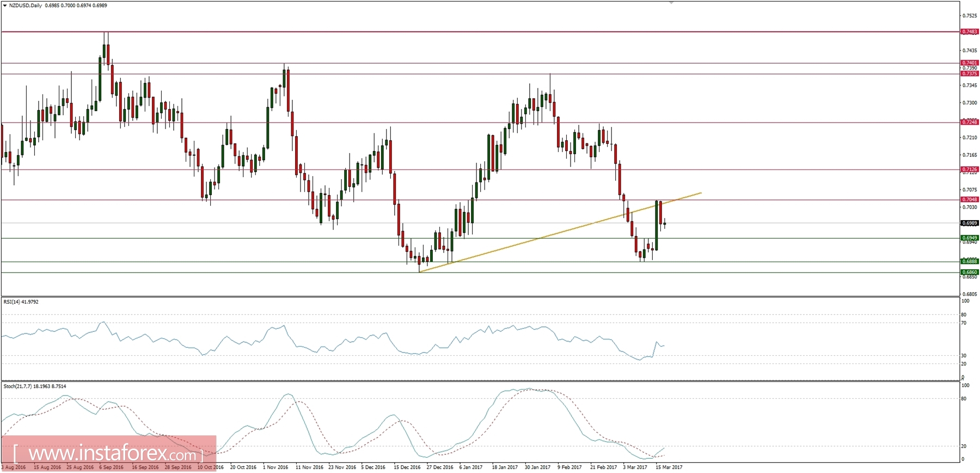Click the 11 Nov 2016 date label
This screenshot has height=473, width=980.
point(309,468)
